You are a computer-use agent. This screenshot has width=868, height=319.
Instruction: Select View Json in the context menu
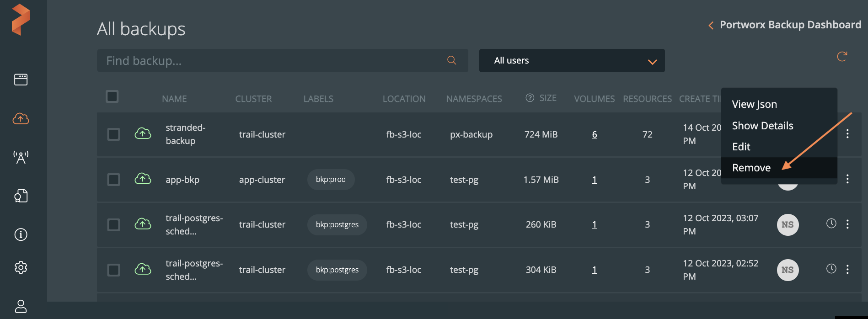click(x=754, y=104)
